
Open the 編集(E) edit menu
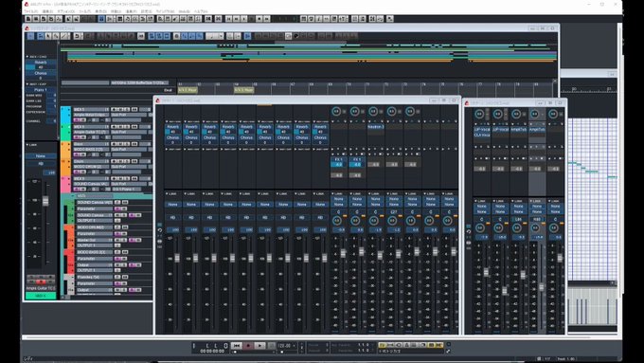47,11
